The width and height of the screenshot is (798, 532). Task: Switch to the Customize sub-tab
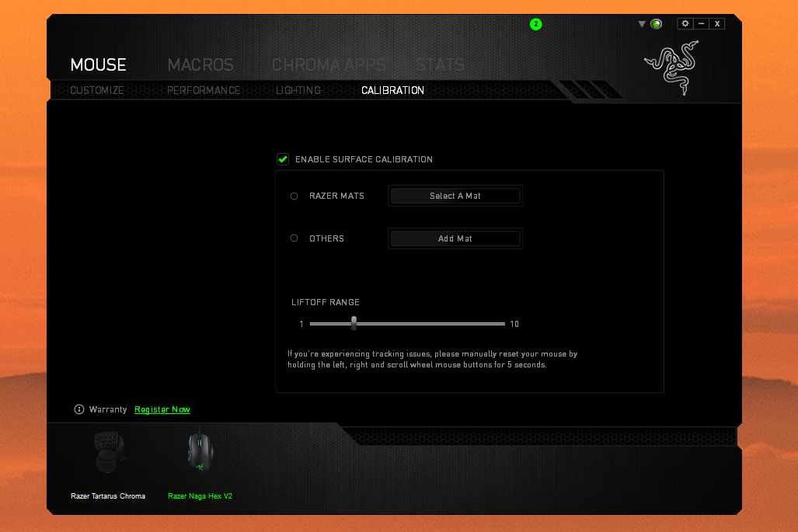click(96, 90)
